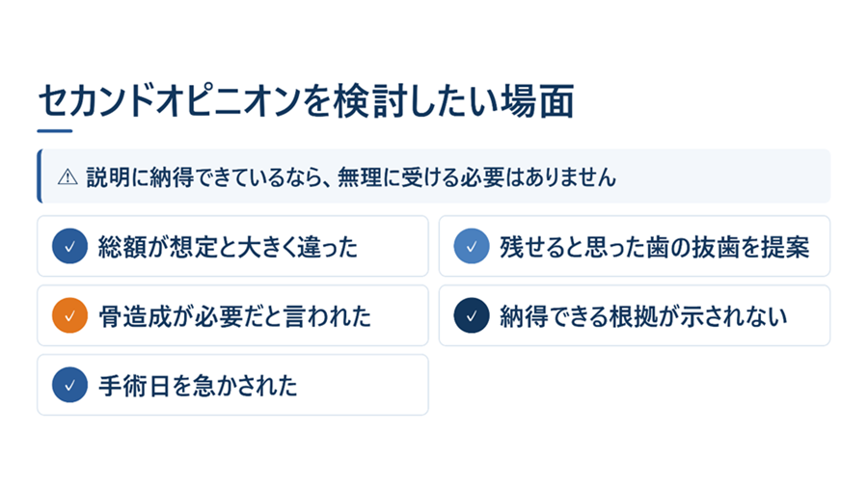
Task: Click the word セカンドオピニオン in the heading
Action: point(171,101)
